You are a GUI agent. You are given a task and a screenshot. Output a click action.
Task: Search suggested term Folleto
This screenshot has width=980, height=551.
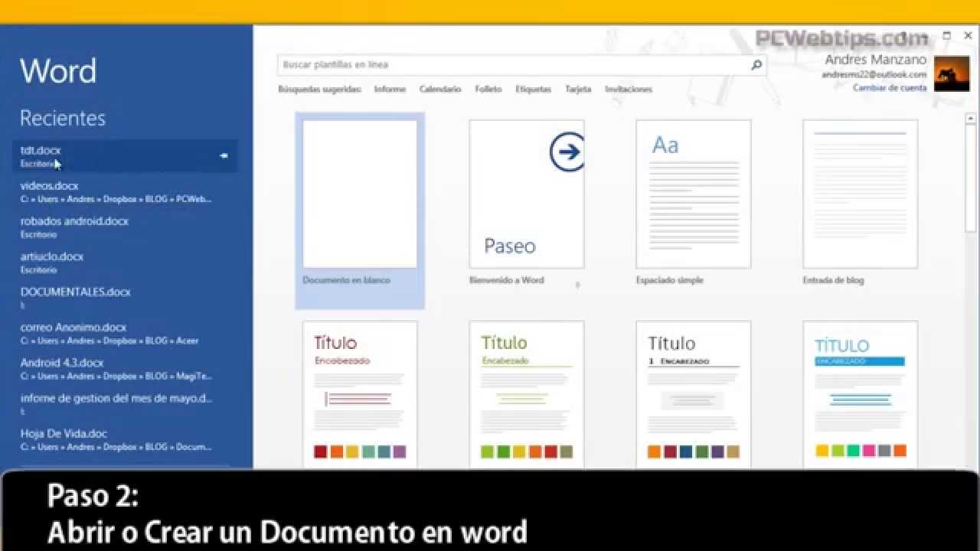tap(488, 90)
